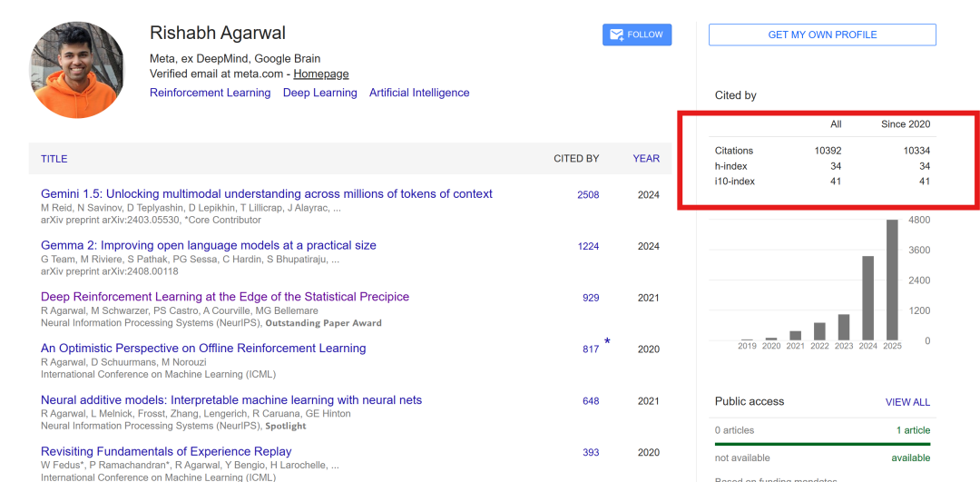Screen dimensions: 980x482
Task: Sort publications by Year column
Action: [646, 159]
